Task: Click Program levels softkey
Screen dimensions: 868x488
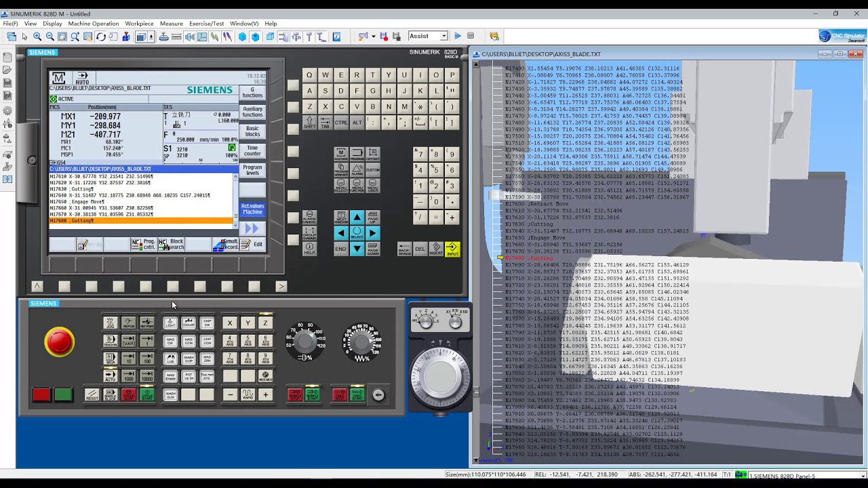Action: coord(252,169)
